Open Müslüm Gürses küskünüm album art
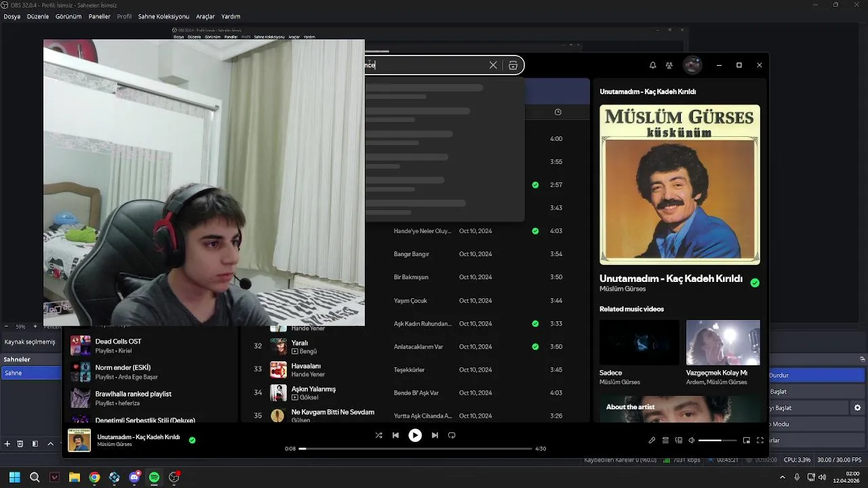 [679, 184]
